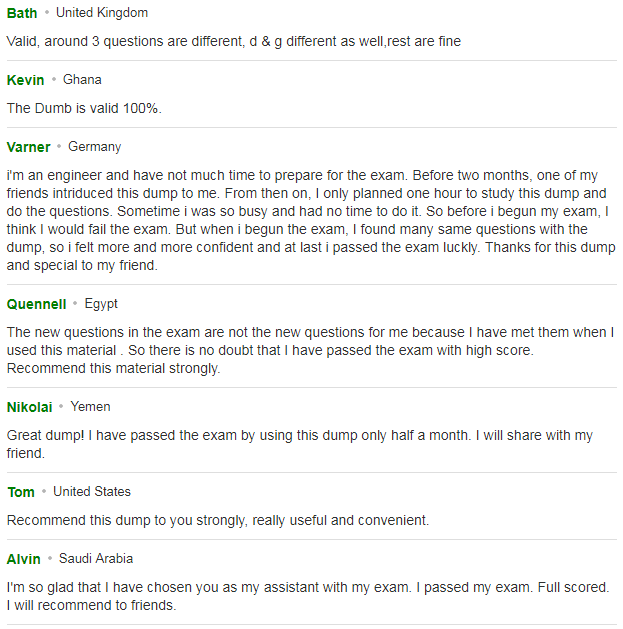Click Varner's long engineer review paragraph
Image resolution: width=623 pixels, height=629 pixels.
[x=311, y=220]
